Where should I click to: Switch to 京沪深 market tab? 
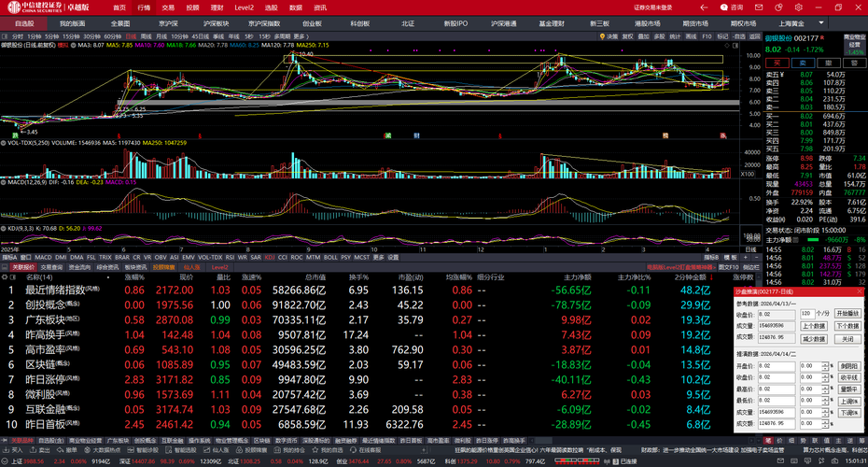coord(168,23)
